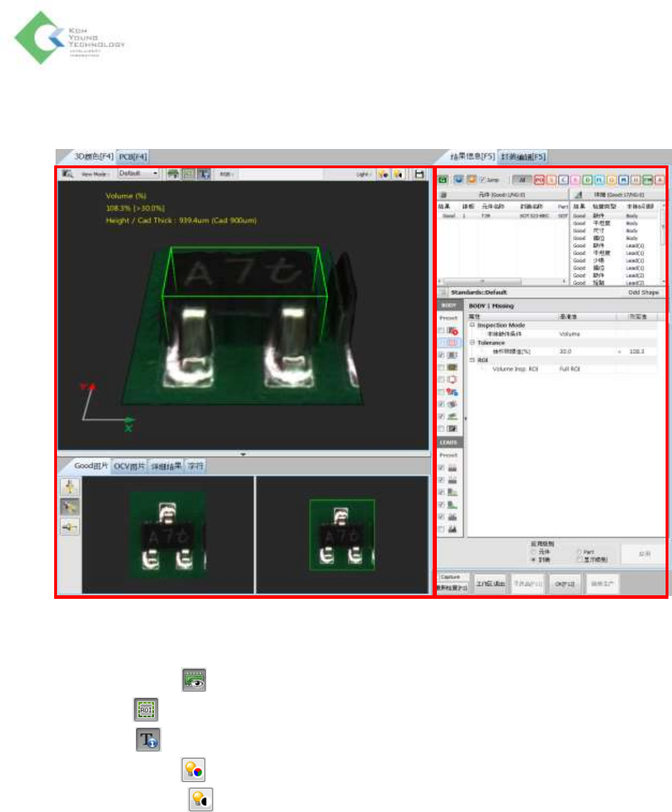Image resolution: width=672 pixels, height=812 pixels.
Task: Collapse the Tolerance group
Action: click(x=472, y=343)
